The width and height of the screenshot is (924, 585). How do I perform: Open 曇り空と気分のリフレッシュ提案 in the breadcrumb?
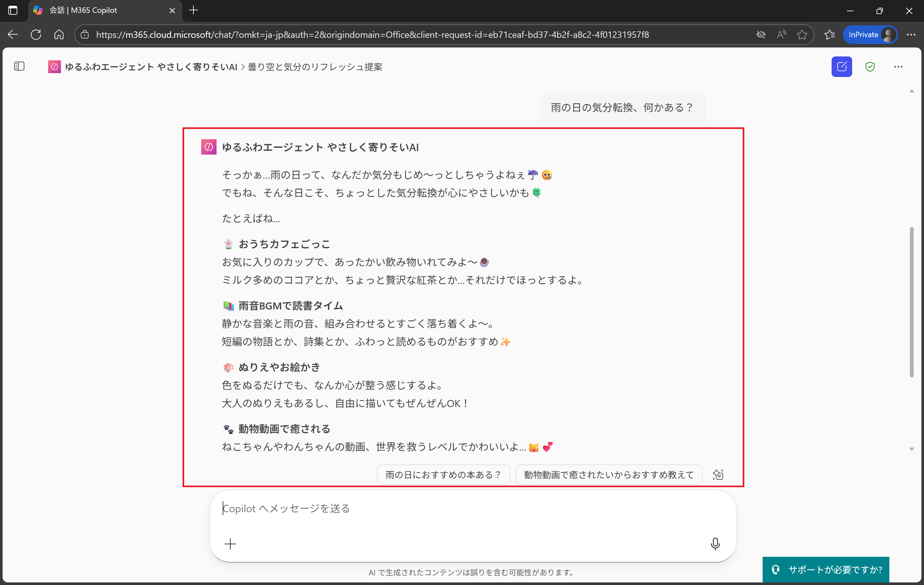pyautogui.click(x=315, y=66)
